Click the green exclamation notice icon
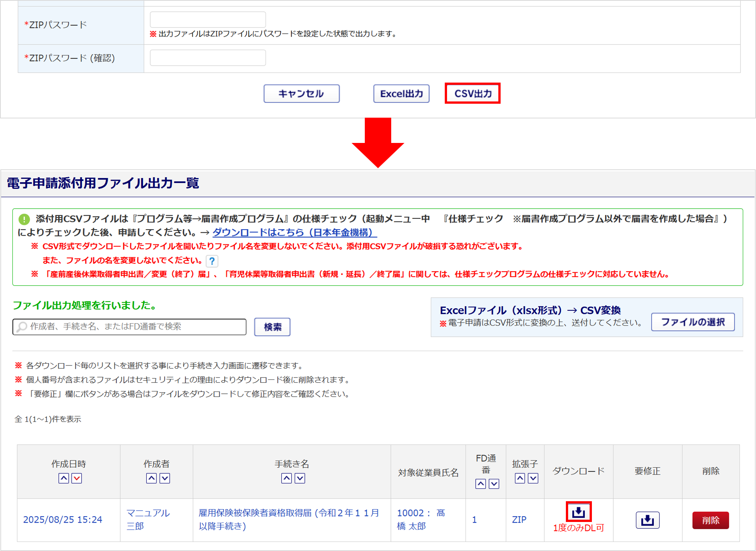 (x=24, y=219)
